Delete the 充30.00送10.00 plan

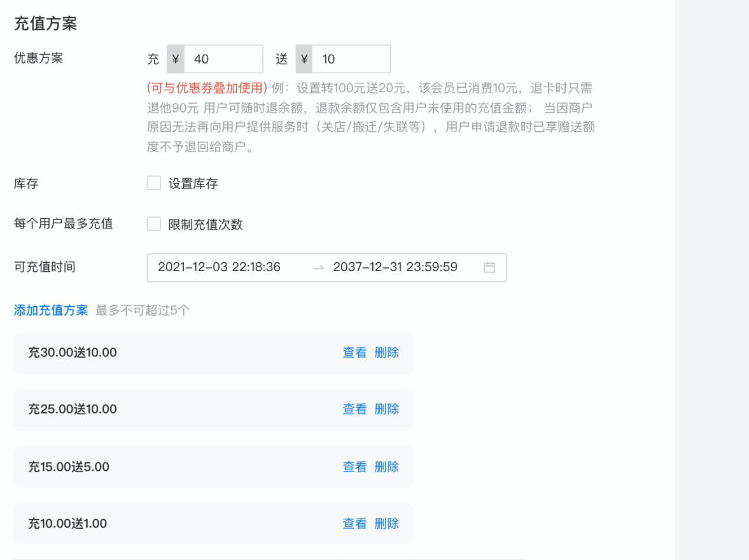point(386,353)
